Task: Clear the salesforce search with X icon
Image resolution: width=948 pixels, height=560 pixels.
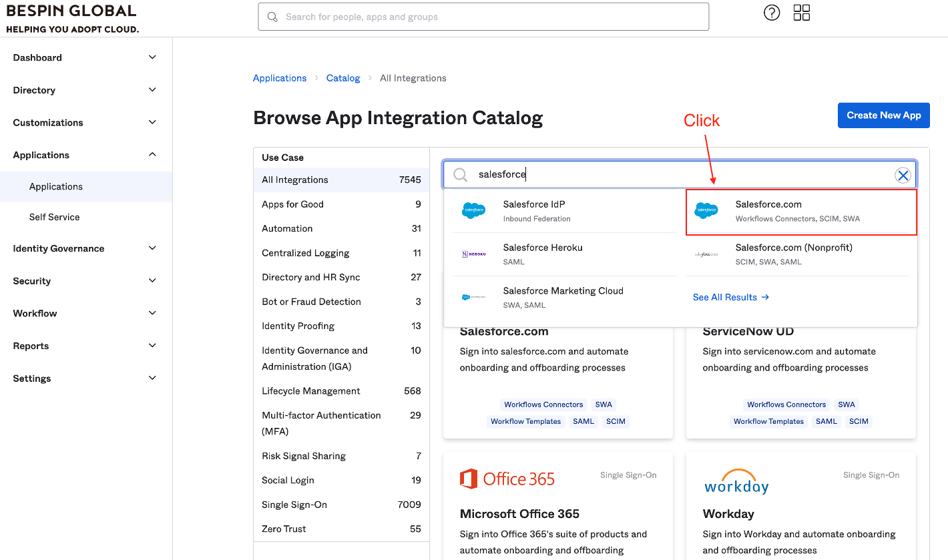Action: click(x=903, y=175)
